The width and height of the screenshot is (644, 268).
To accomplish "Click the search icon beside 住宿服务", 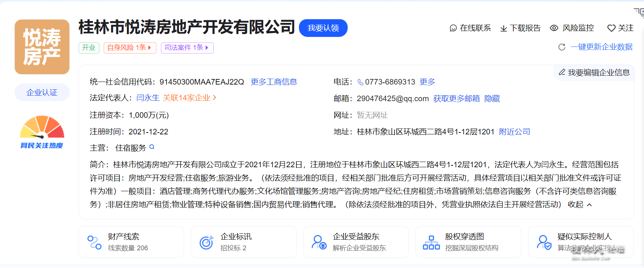I will pos(152,147).
